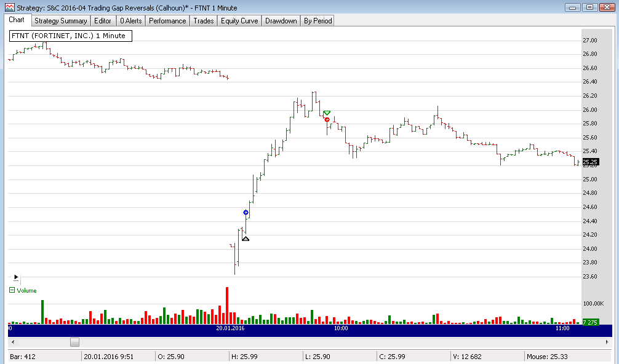Image resolution: width=619 pixels, height=364 pixels.
Task: Click the FTNT (FORTINET, INC.) 1 Minute label
Action: click(x=69, y=36)
